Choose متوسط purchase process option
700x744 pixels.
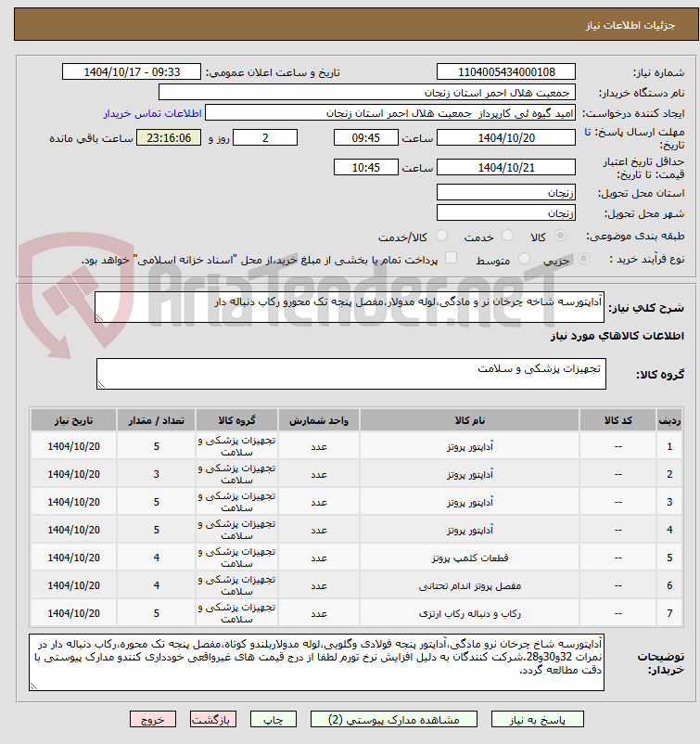[x=524, y=259]
